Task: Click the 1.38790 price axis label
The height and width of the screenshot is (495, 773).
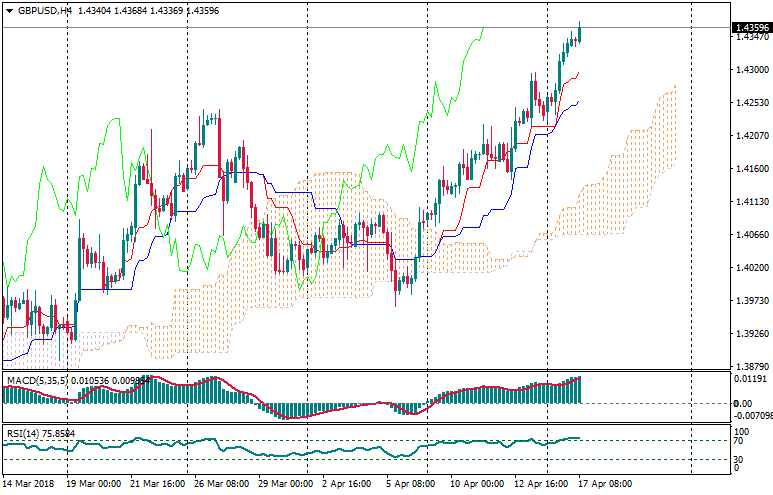Action: pos(750,366)
